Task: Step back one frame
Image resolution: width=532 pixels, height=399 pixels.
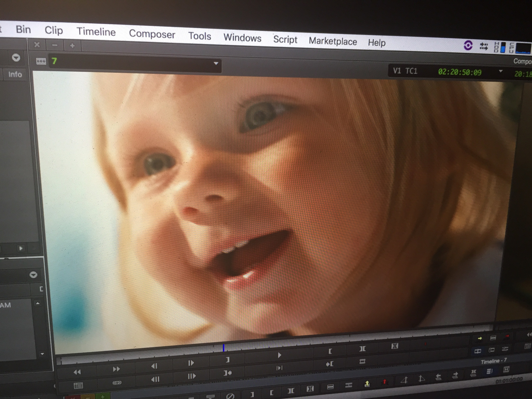Action: 154,366
